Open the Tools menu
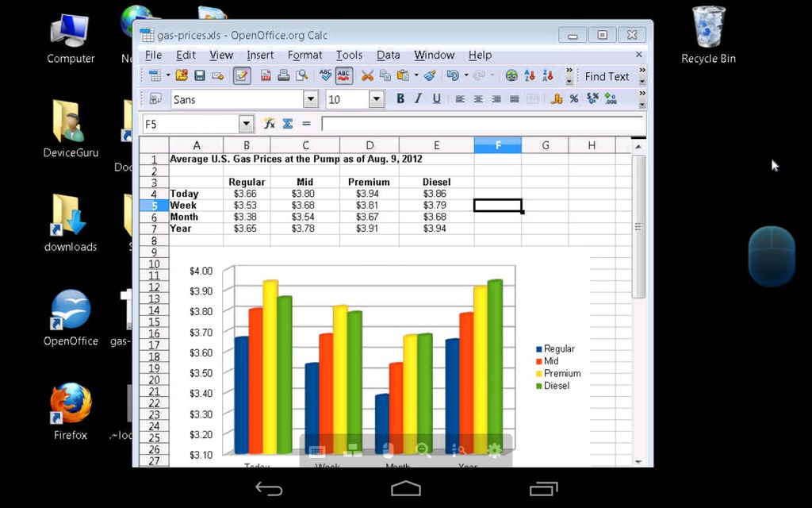This screenshot has width=812, height=508. 349,55
